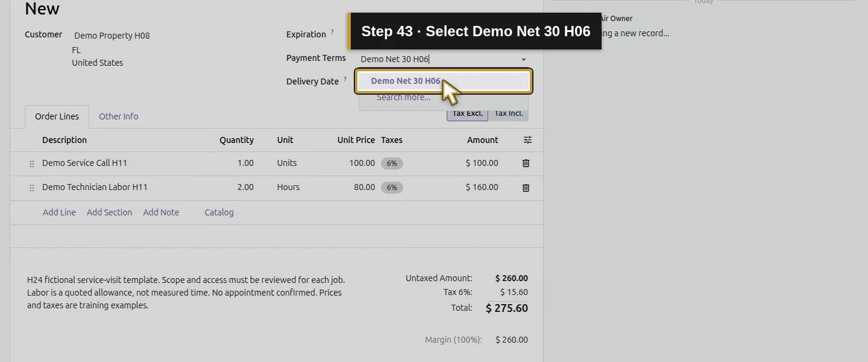Screen dimensions: 868x362
Task: Select the Units cell of Service Call line
Action: (x=287, y=163)
